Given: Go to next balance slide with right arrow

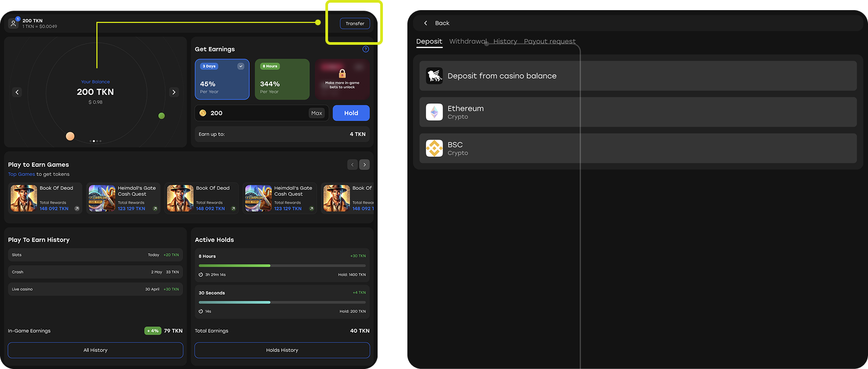Looking at the screenshot, I should tap(174, 92).
